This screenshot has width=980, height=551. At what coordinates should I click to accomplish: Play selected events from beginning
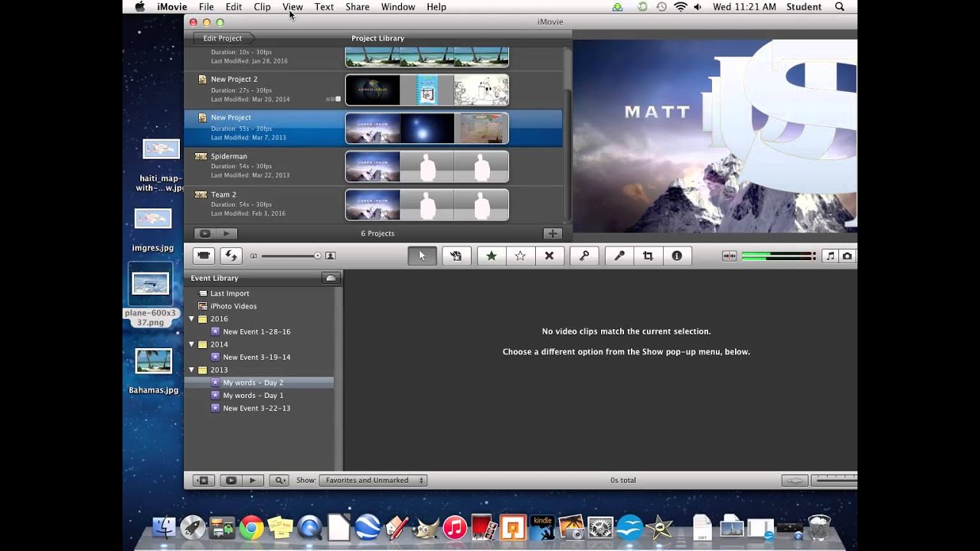click(253, 481)
